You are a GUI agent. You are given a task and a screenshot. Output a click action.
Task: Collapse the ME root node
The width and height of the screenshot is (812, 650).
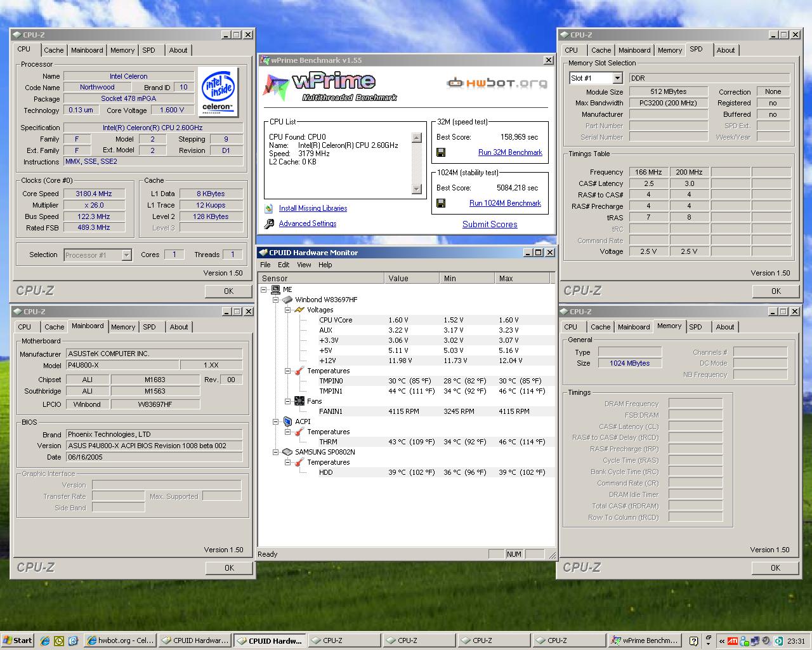tap(264, 289)
